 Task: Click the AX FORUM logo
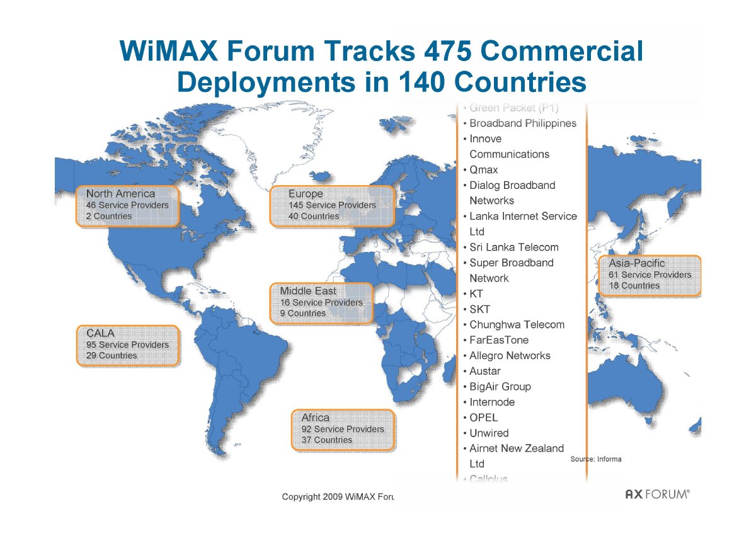(658, 495)
